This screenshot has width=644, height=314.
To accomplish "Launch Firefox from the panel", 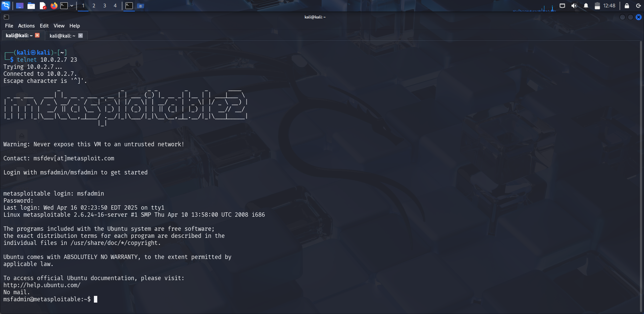I will pyautogui.click(x=54, y=6).
